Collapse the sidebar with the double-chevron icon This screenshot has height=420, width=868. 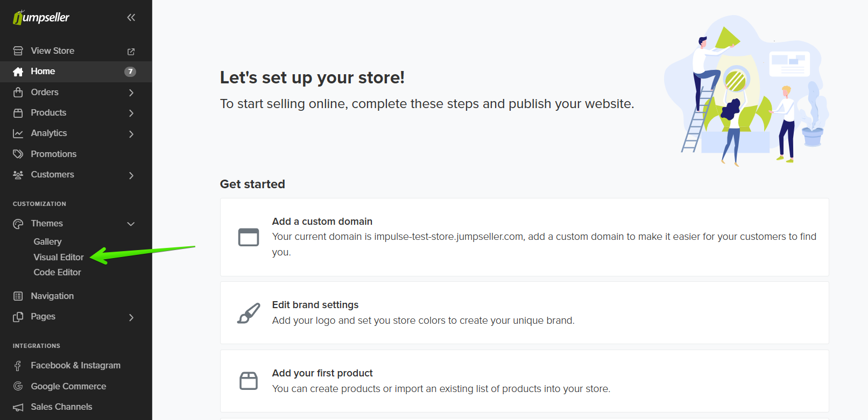pyautogui.click(x=131, y=18)
